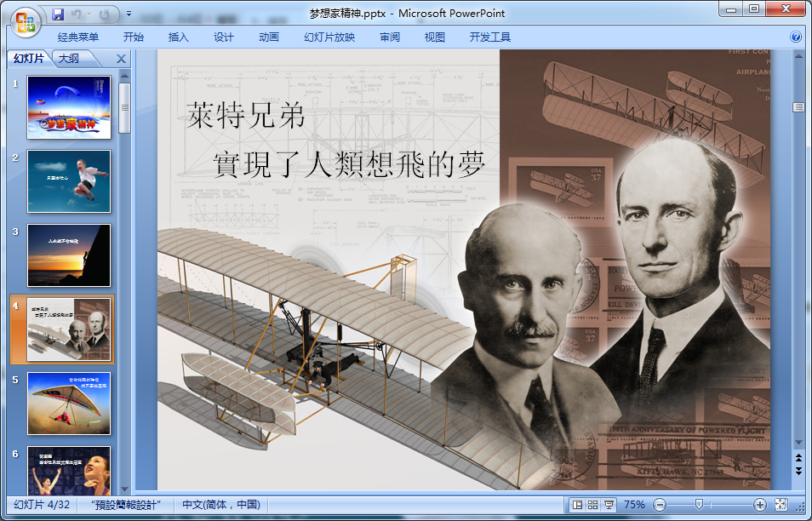Close the slides thumbnail pane

121,59
